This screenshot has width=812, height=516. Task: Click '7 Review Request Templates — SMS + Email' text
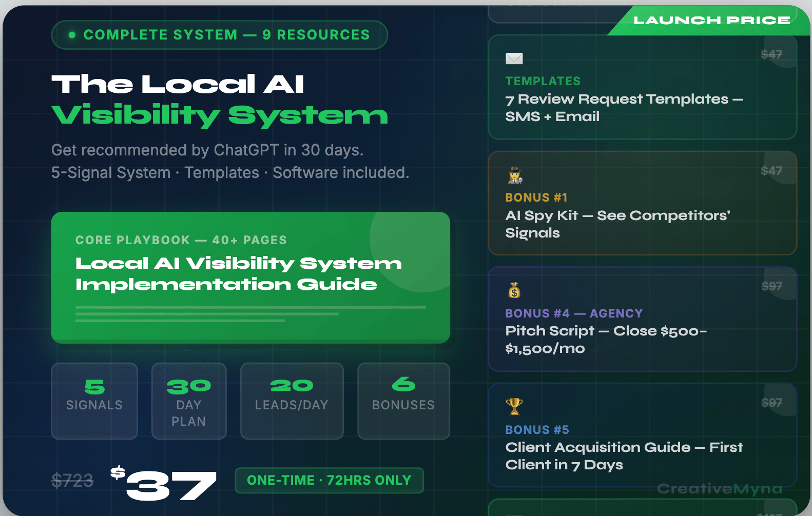point(624,108)
